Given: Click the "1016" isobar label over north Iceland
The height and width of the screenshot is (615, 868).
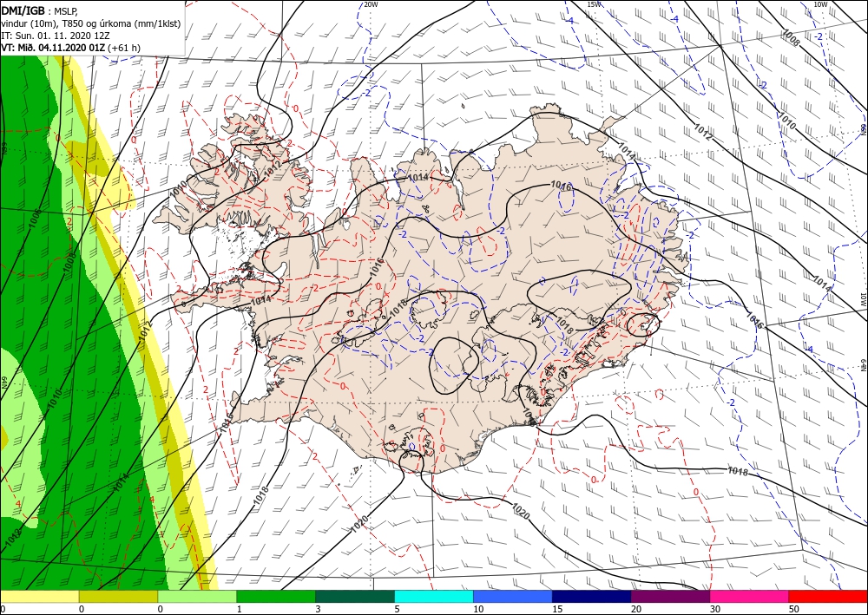Looking at the screenshot, I should click(561, 186).
